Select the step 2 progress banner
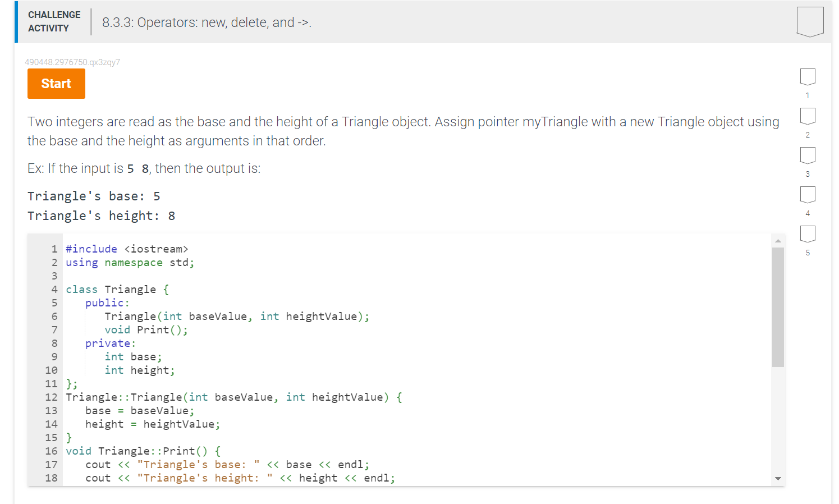Viewport: 839px width, 504px height. pyautogui.click(x=808, y=116)
